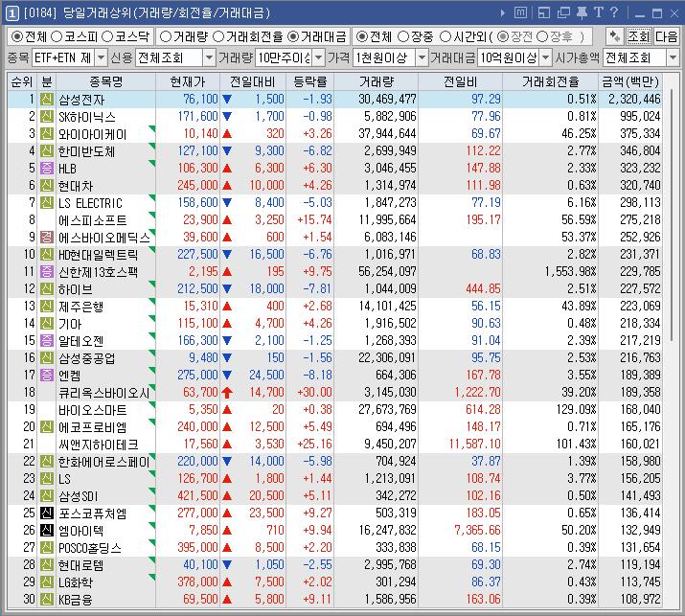Sort by the 현재가 column header
The height and width of the screenshot is (616, 685).
(x=188, y=81)
